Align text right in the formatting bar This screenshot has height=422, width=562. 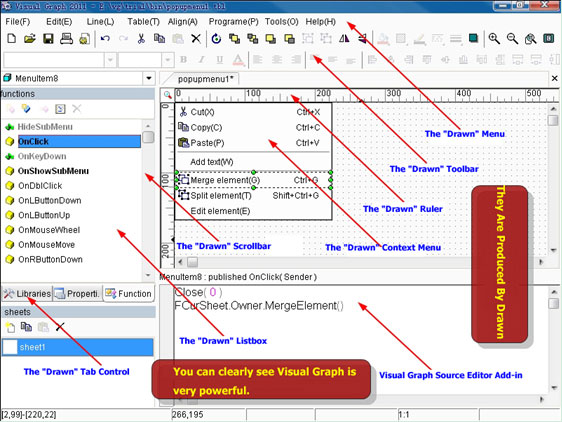coord(296,60)
